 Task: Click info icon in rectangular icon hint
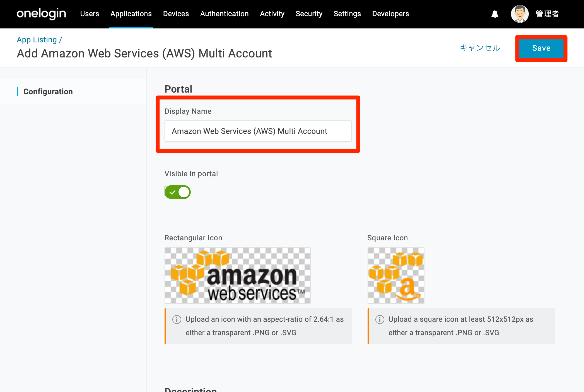(x=177, y=320)
